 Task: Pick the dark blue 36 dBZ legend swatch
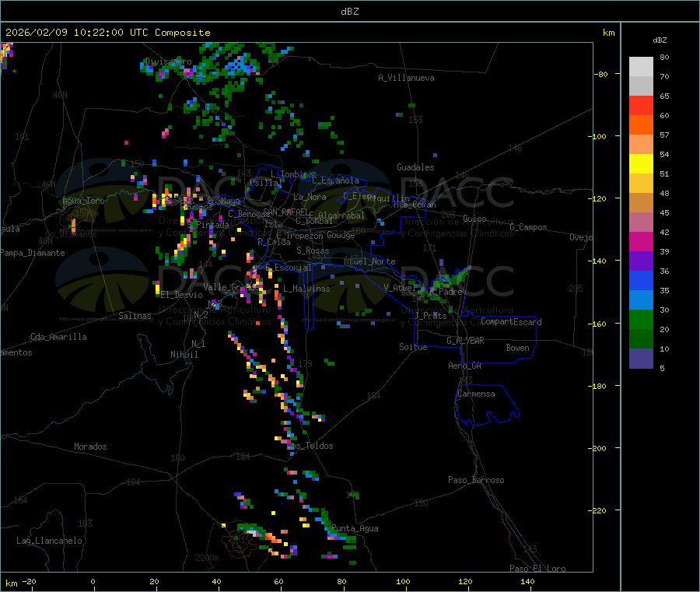point(641,280)
